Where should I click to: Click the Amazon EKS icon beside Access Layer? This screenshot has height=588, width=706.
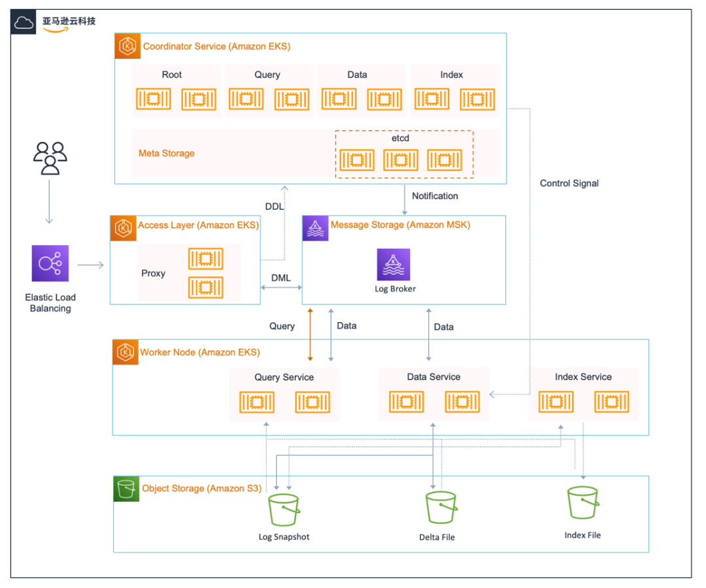pos(124,228)
